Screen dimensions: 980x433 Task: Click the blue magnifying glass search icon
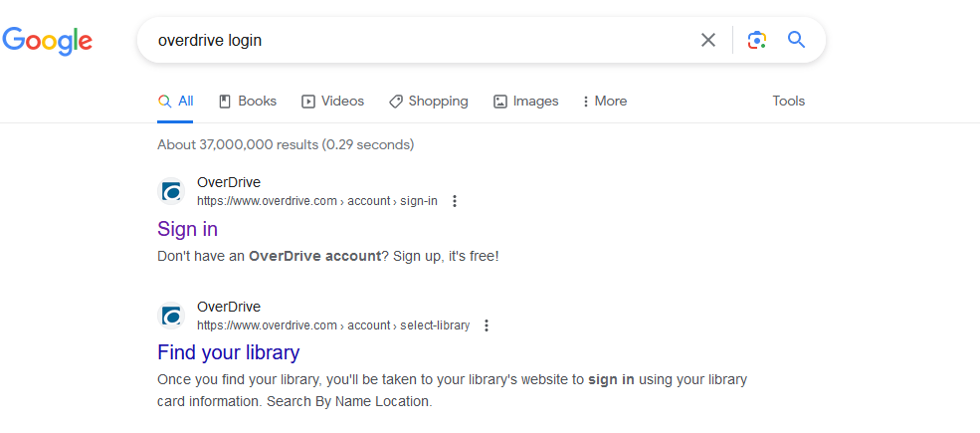(x=796, y=40)
